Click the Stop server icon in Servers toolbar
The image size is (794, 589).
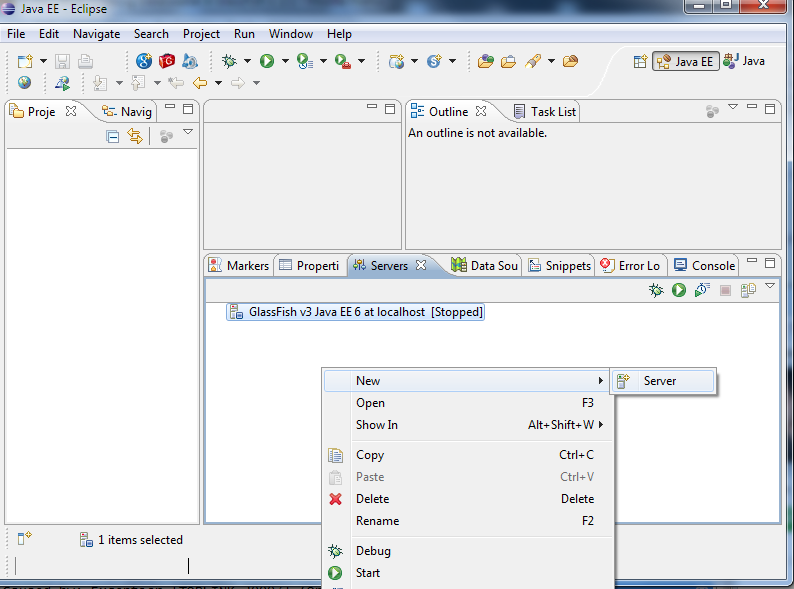click(725, 290)
